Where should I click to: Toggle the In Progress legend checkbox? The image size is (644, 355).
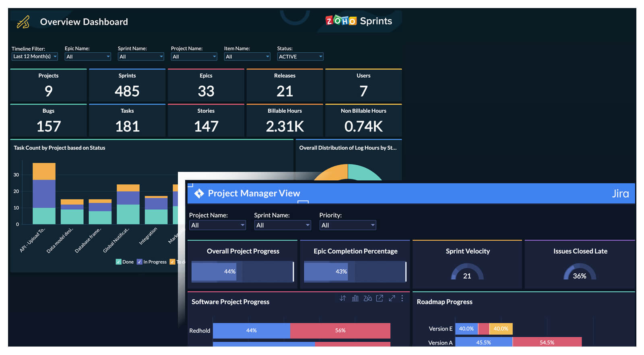[139, 262]
